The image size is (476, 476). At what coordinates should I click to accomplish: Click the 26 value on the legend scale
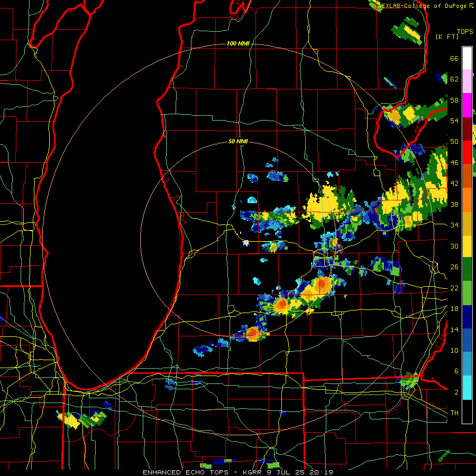(454, 267)
